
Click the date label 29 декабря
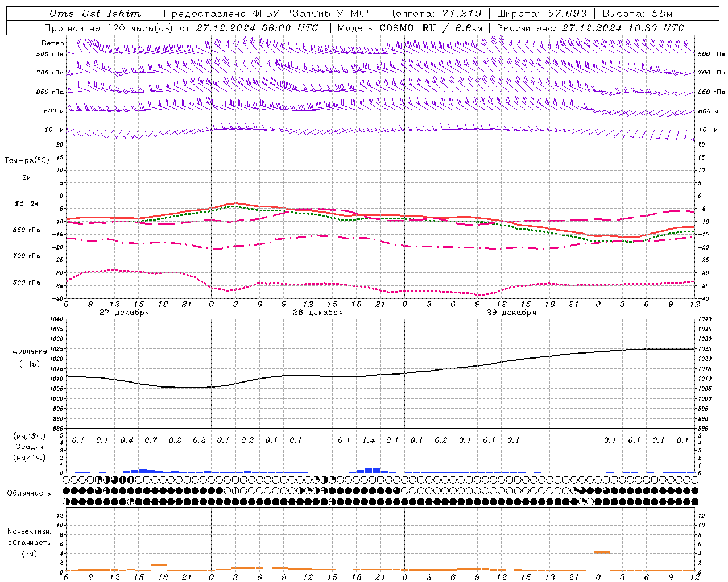(x=511, y=313)
